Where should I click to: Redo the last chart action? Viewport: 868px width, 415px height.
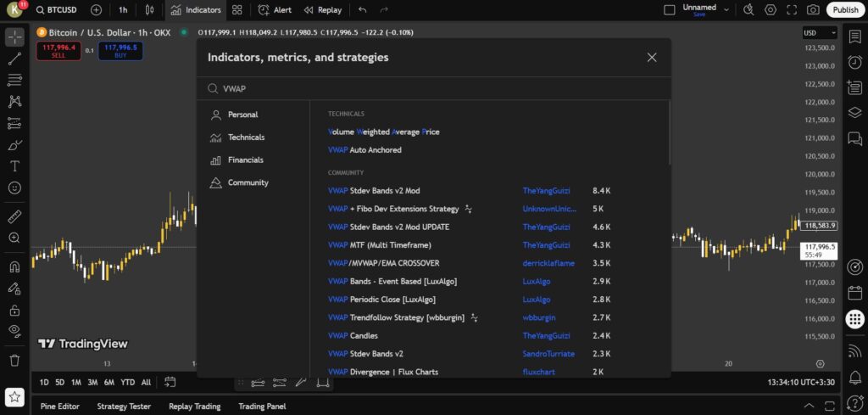[x=384, y=10]
